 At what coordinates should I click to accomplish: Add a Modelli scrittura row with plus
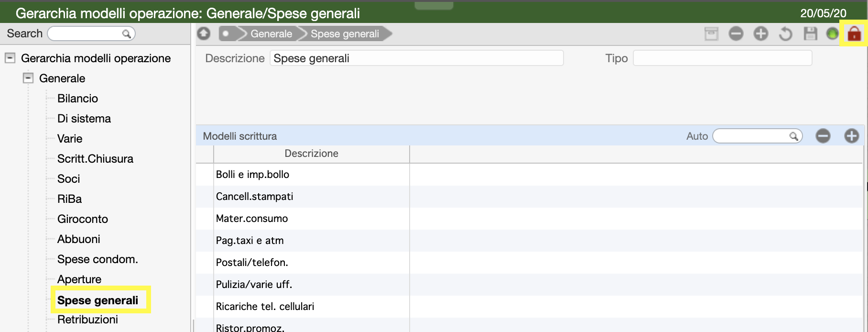[851, 136]
